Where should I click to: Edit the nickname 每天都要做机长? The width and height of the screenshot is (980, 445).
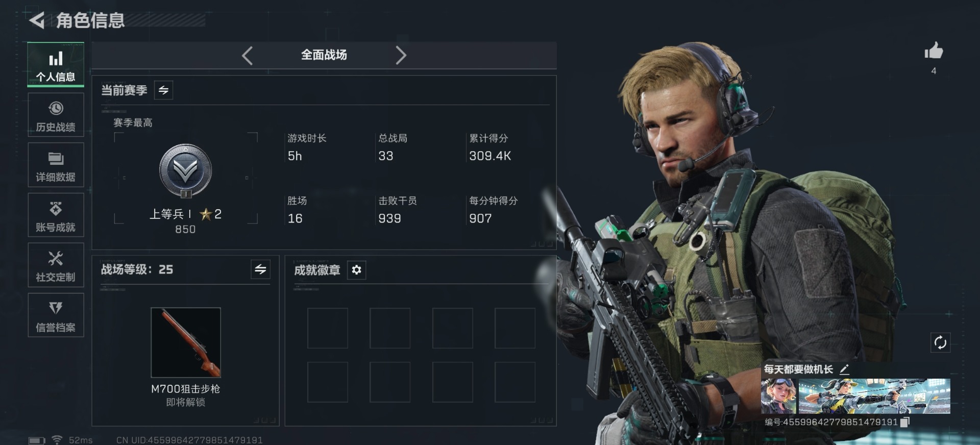[844, 369]
